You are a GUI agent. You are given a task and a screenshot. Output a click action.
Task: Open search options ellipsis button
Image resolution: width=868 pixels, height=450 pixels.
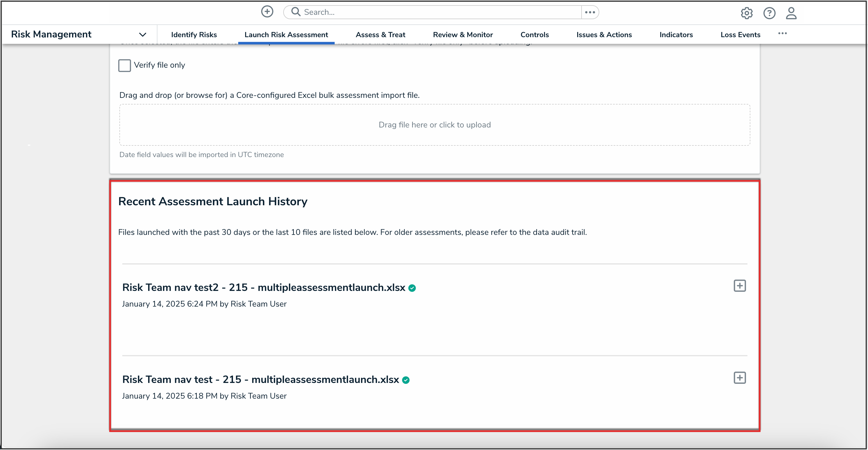pos(590,12)
